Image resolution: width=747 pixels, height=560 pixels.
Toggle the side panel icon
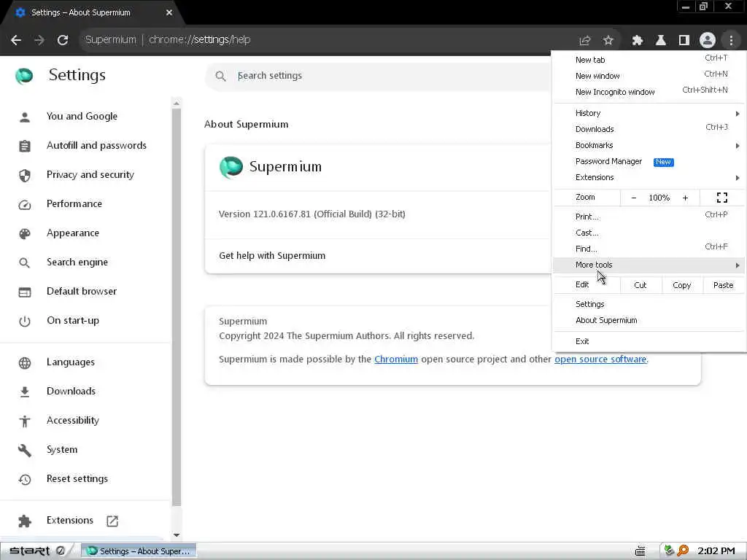pos(684,41)
